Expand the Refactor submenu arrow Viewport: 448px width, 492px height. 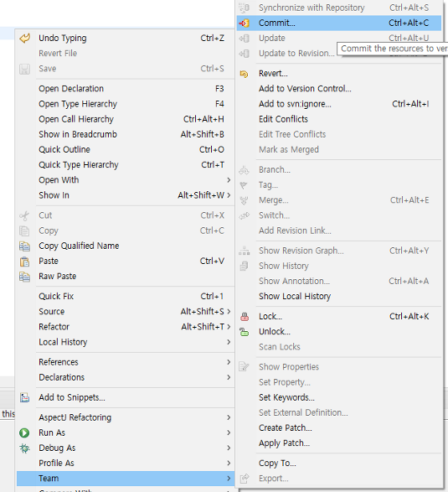tap(229, 327)
